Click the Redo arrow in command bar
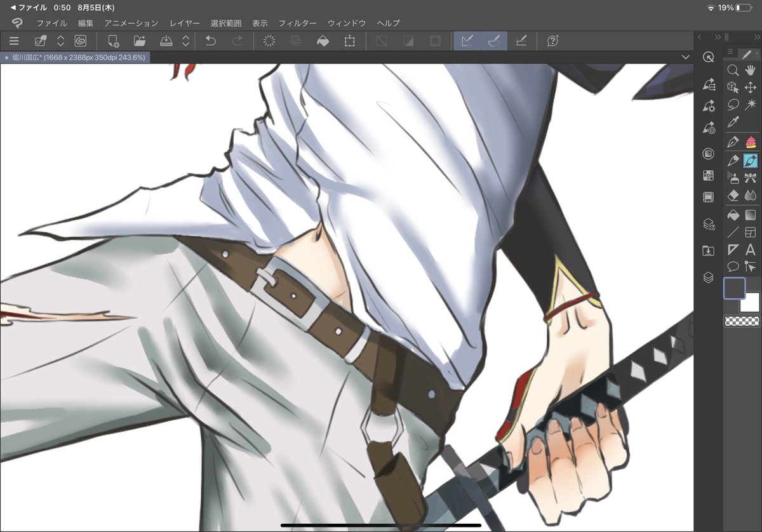Viewport: 762px width, 532px height. click(x=237, y=41)
